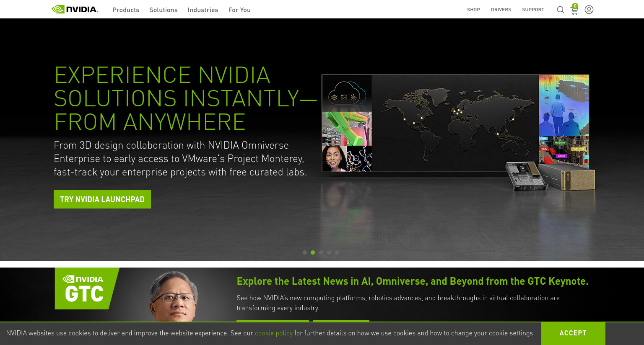The image size is (644, 345).
Task: Open the Products menu
Action: point(126,10)
